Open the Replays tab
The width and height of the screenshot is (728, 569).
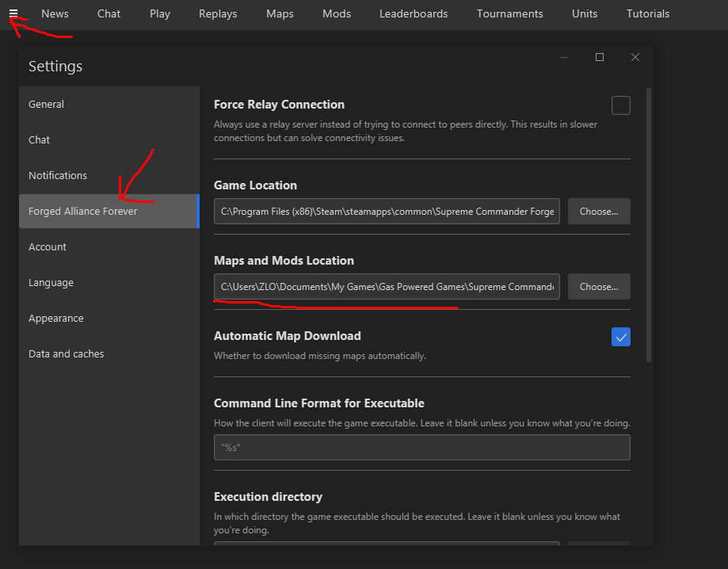pos(218,14)
